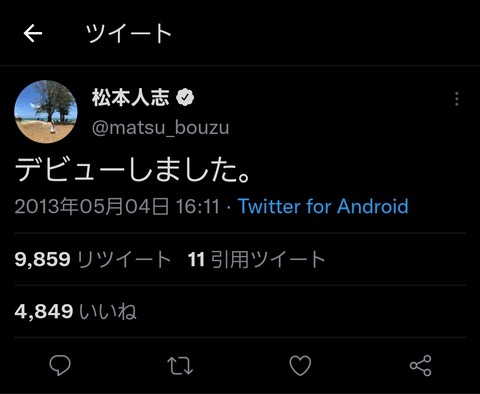The width and height of the screenshot is (480, 394).
Task: Open the beach profile avatar picture
Action: (46, 111)
